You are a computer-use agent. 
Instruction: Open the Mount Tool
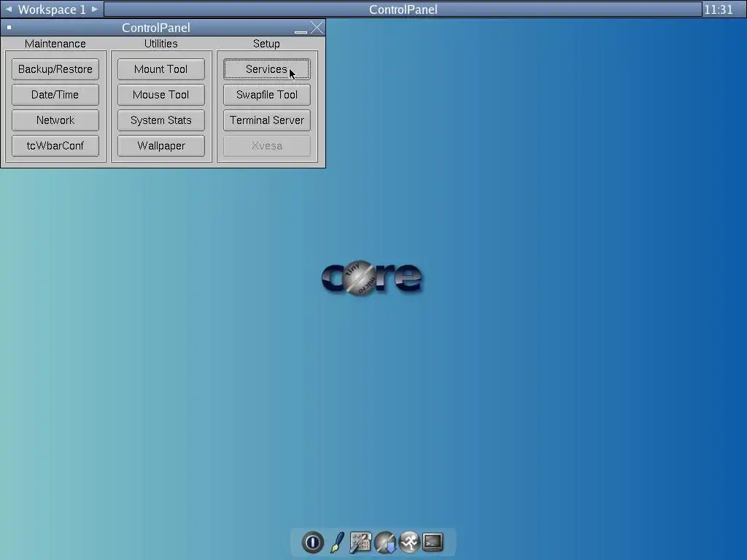(161, 69)
